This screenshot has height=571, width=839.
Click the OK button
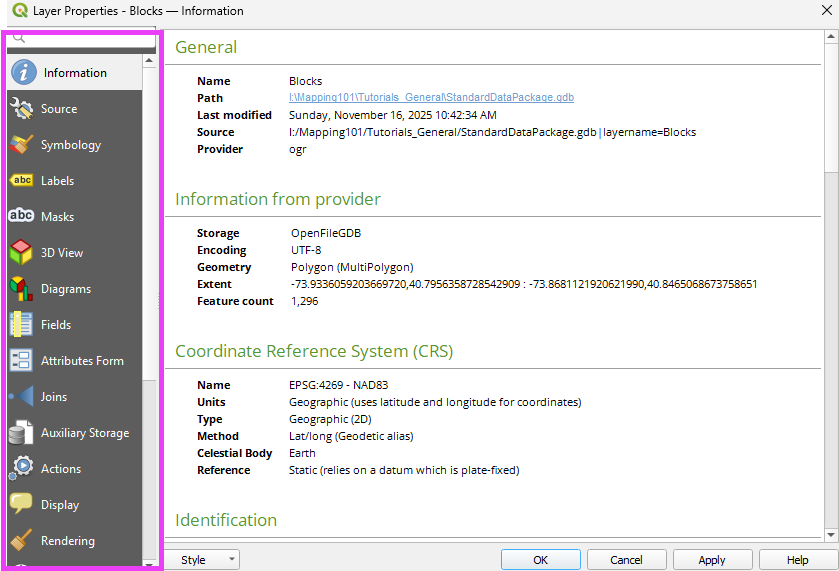pos(540,560)
